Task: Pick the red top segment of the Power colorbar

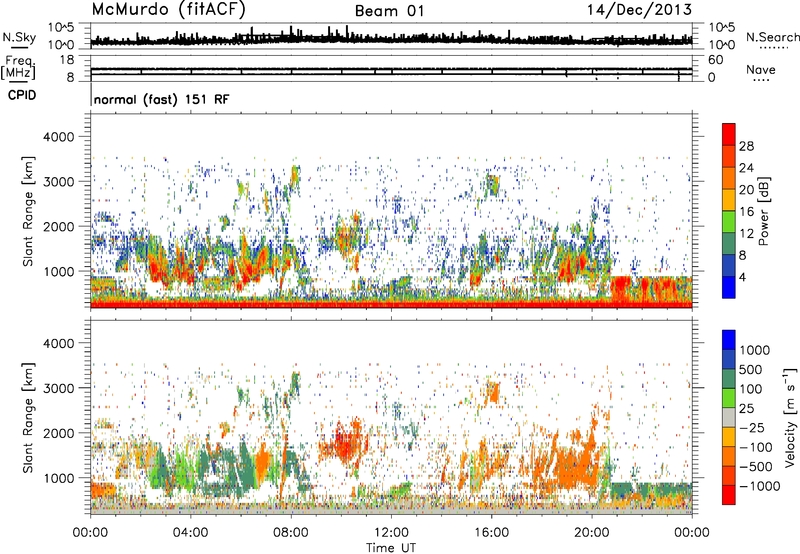Action: (729, 134)
